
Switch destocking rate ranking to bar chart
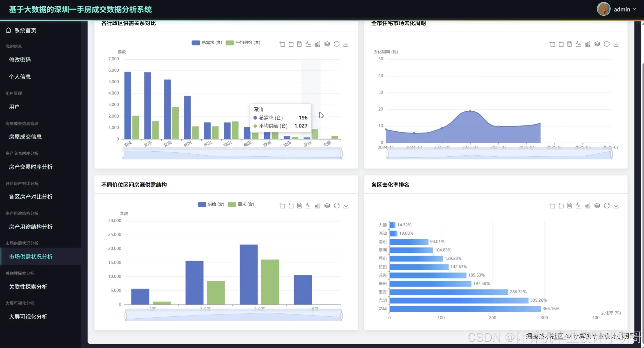(x=588, y=206)
